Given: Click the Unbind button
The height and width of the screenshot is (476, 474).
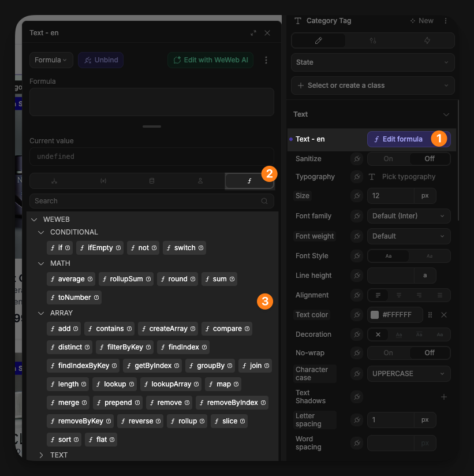Looking at the screenshot, I should (x=100, y=60).
